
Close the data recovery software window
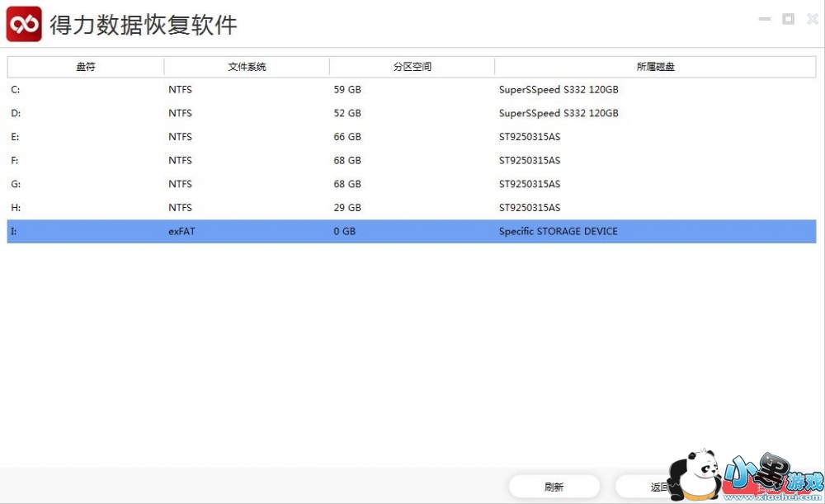coord(811,19)
